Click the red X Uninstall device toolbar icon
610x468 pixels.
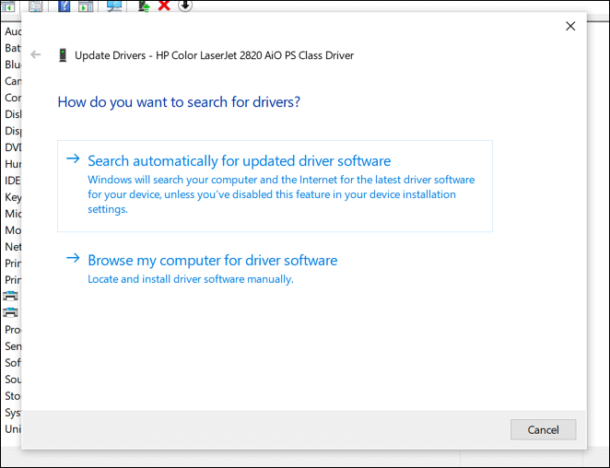pos(164,5)
